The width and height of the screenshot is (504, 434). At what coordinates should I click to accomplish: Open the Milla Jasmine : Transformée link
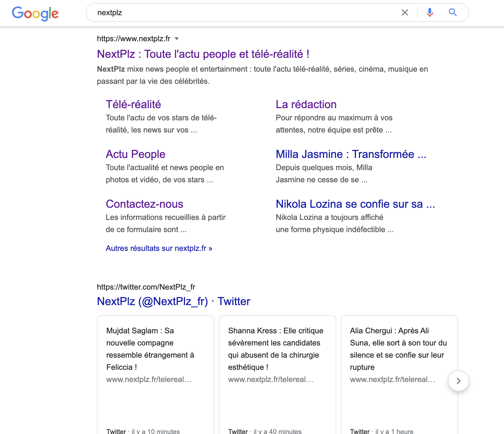(351, 154)
